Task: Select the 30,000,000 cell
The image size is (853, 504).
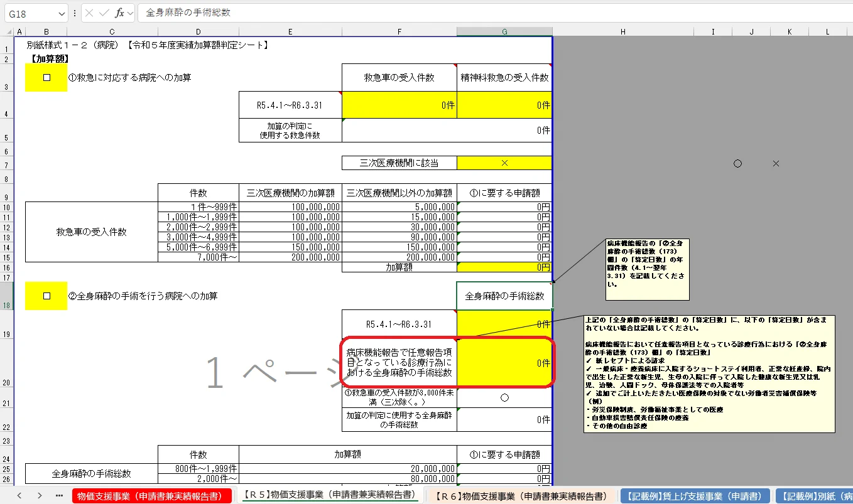Action: point(399,227)
